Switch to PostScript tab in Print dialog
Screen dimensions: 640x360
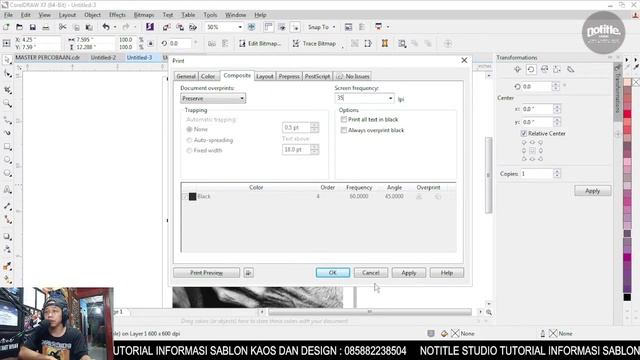[x=318, y=76]
